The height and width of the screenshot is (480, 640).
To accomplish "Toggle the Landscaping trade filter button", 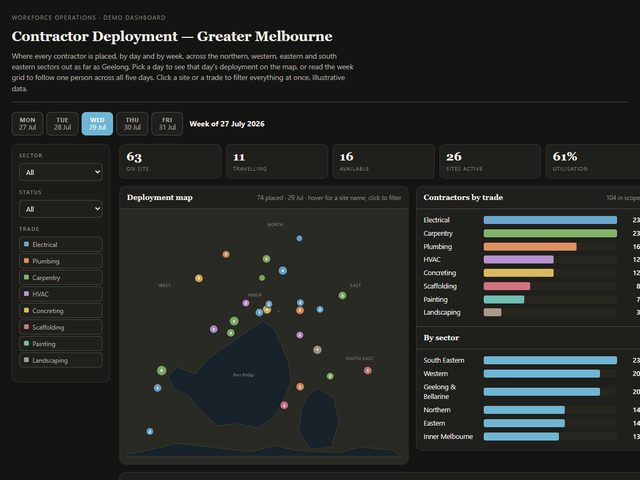I will (x=61, y=360).
